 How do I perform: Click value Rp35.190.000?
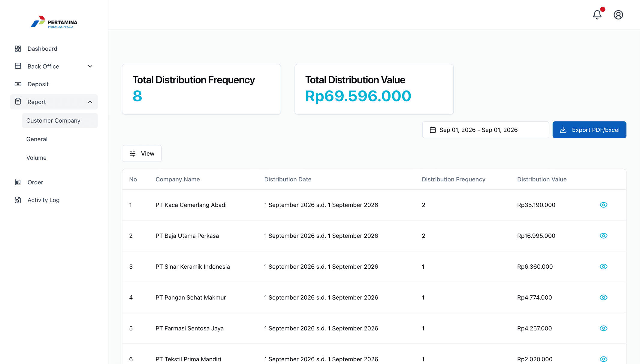pos(536,205)
